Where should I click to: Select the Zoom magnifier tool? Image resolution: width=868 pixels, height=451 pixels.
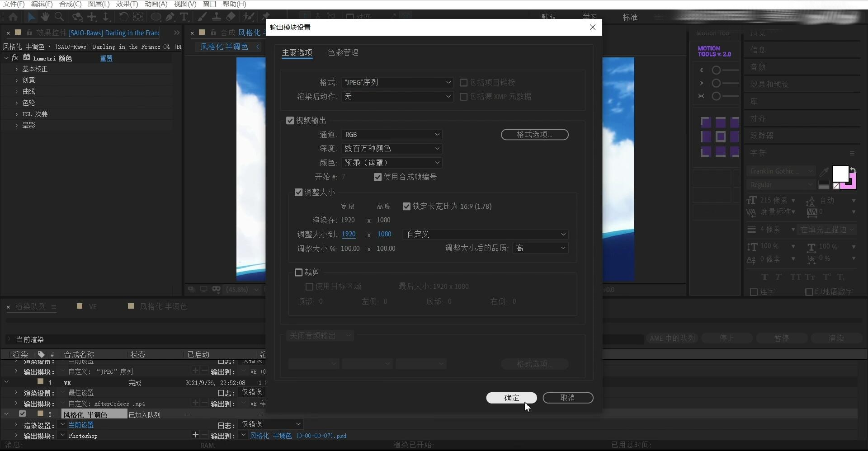pyautogui.click(x=59, y=17)
